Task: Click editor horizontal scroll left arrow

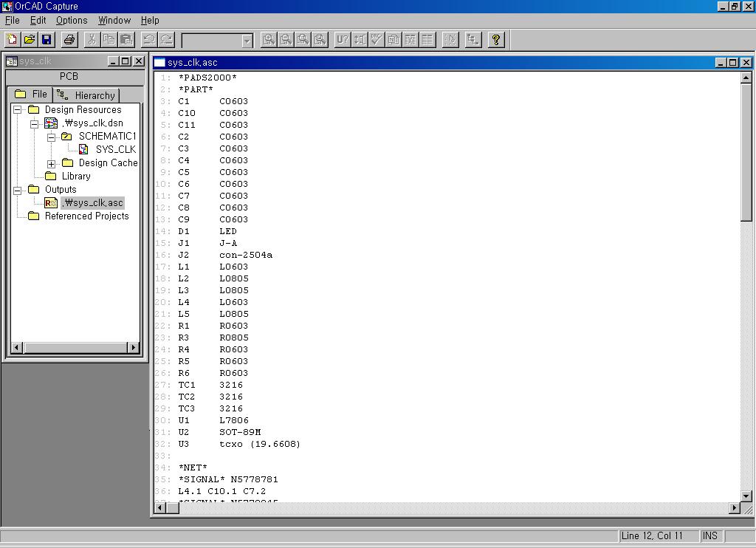Action: click(160, 507)
